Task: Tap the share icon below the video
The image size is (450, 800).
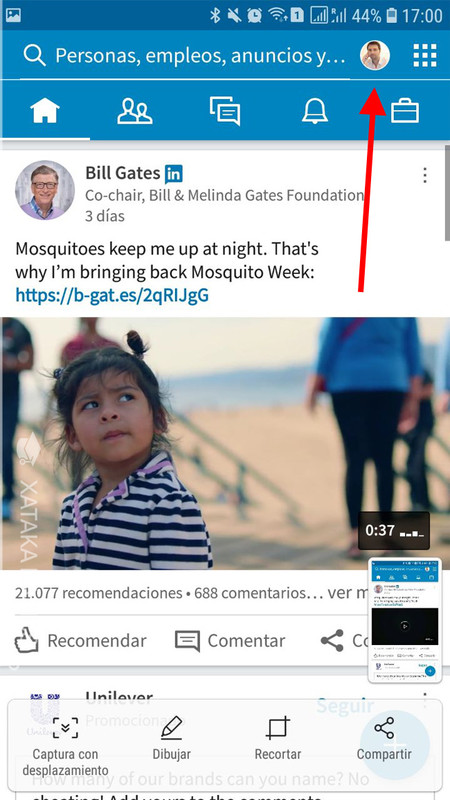Action: [x=332, y=641]
